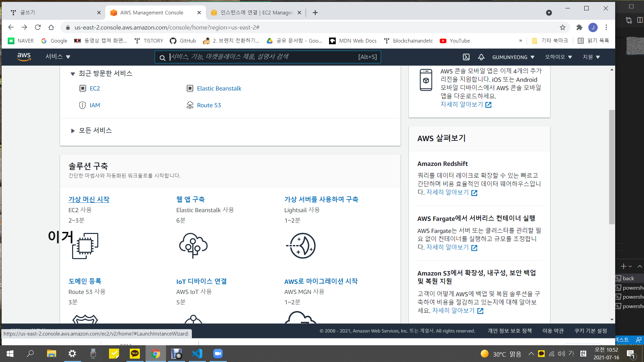
Task: Open Visual Studio Code from taskbar
Action: click(197, 354)
